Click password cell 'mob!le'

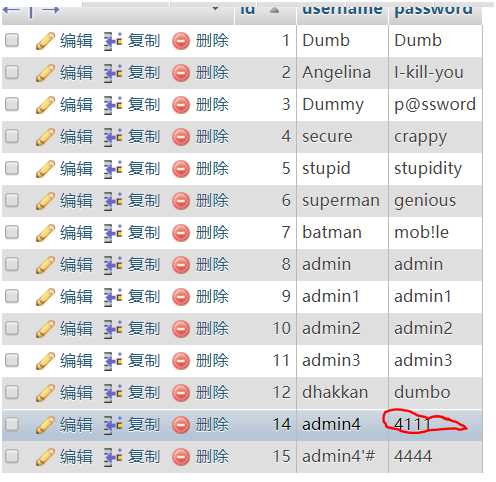click(421, 233)
